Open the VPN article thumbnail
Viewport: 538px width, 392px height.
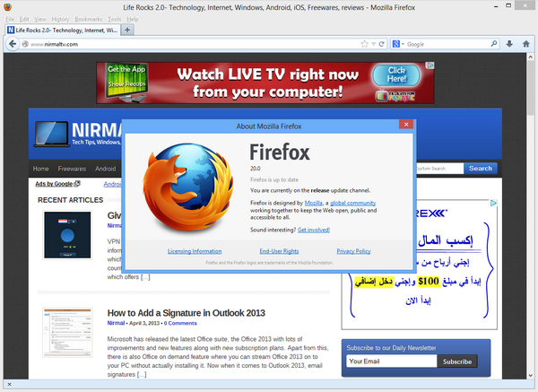(x=67, y=235)
